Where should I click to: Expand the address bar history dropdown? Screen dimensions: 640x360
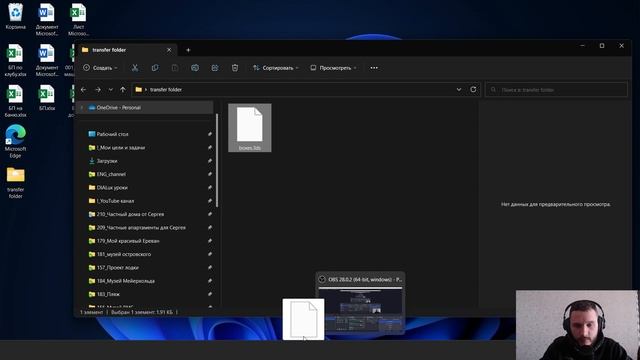click(459, 89)
